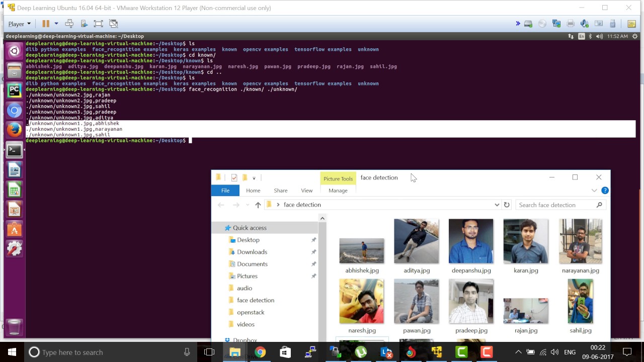Image resolution: width=644 pixels, height=362 pixels.
Task: Select deepanshu.jpg thumbnail
Action: pyautogui.click(x=471, y=241)
